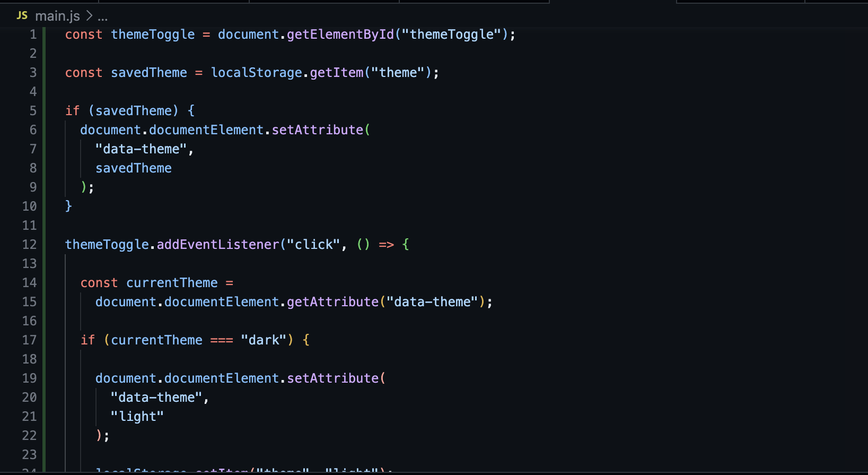
Task: Select line number 23 in gutter
Action: 30,455
